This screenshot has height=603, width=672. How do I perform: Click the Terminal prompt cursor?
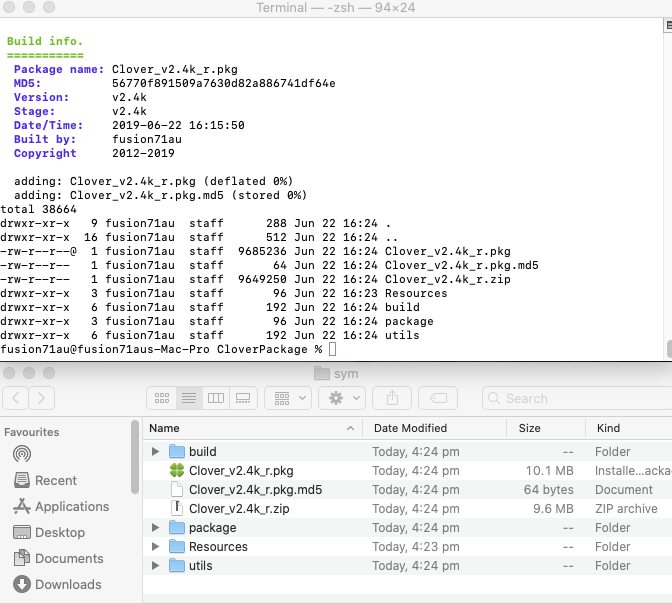[x=333, y=349]
